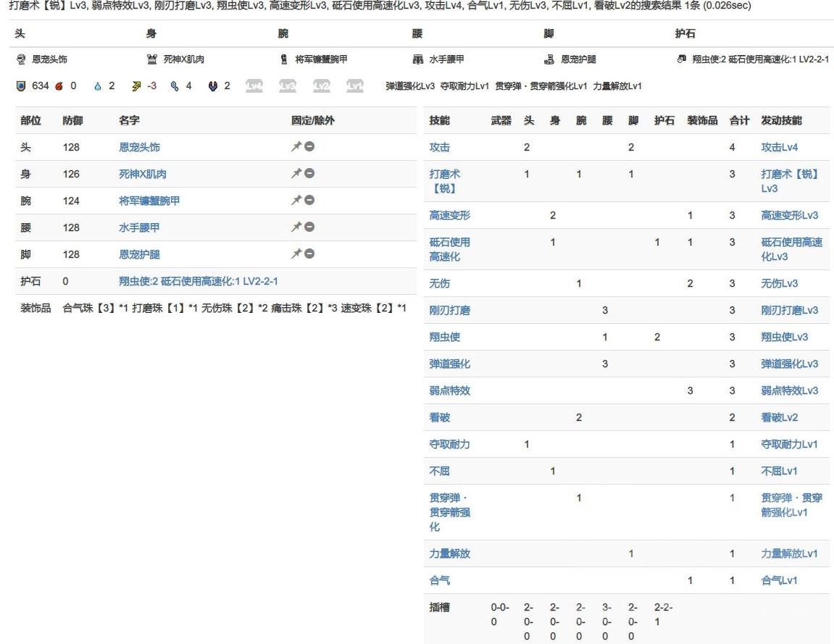The height and width of the screenshot is (644, 834).
Task: Open the 死神X肌肉 link in the 名字 column
Action: [143, 174]
